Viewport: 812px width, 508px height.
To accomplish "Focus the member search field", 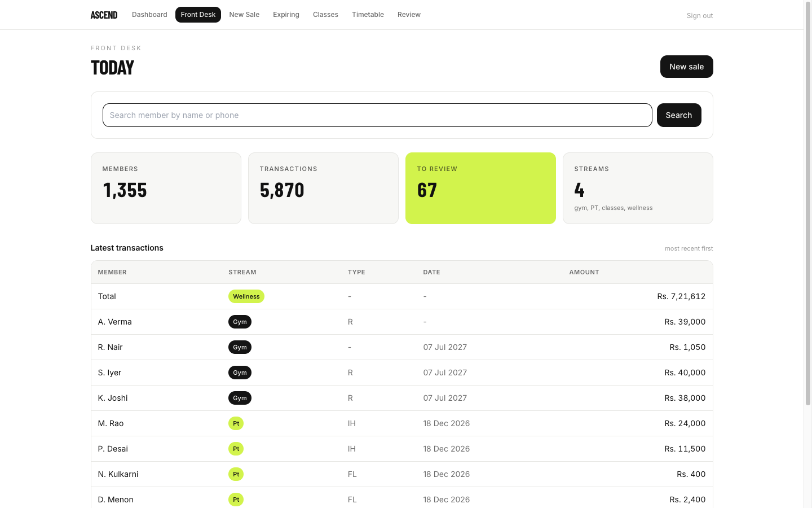I will tap(377, 115).
